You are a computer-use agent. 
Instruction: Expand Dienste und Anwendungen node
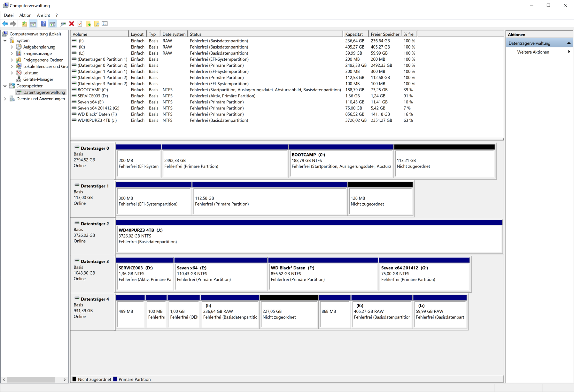coord(5,99)
